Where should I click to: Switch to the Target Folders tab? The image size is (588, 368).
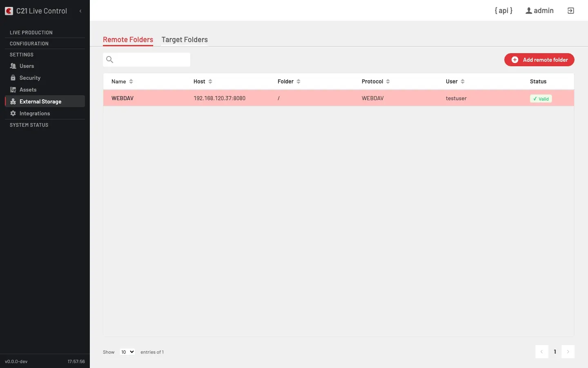pos(185,40)
